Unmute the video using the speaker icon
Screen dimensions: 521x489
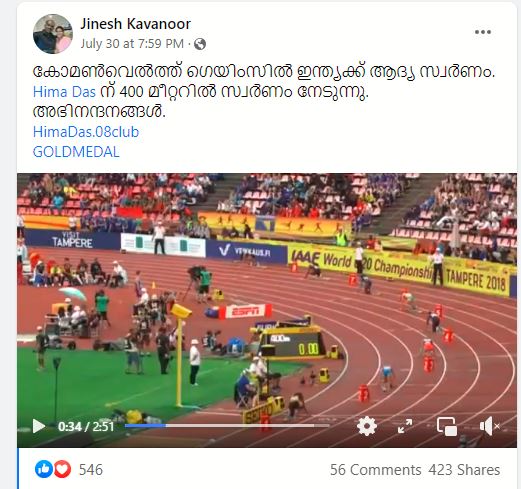point(489,426)
